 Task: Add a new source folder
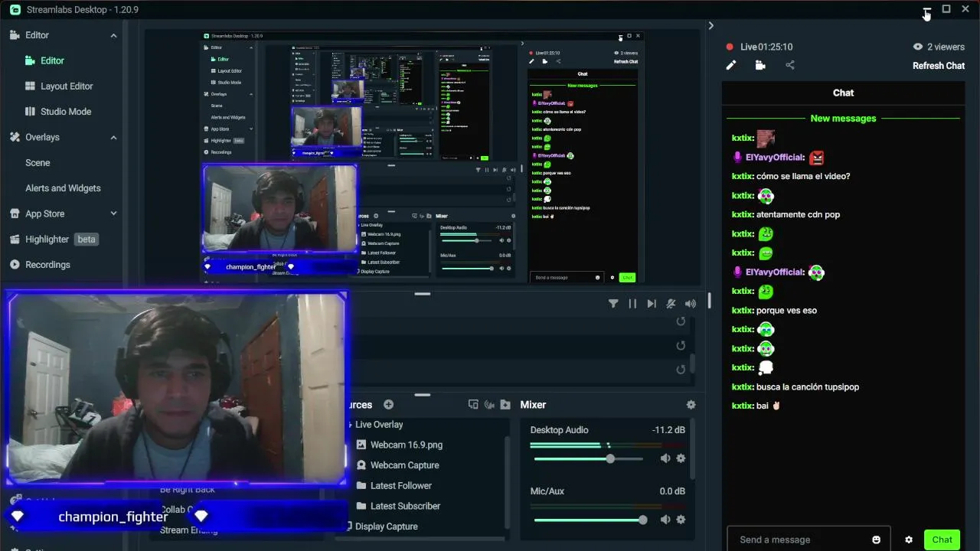505,405
